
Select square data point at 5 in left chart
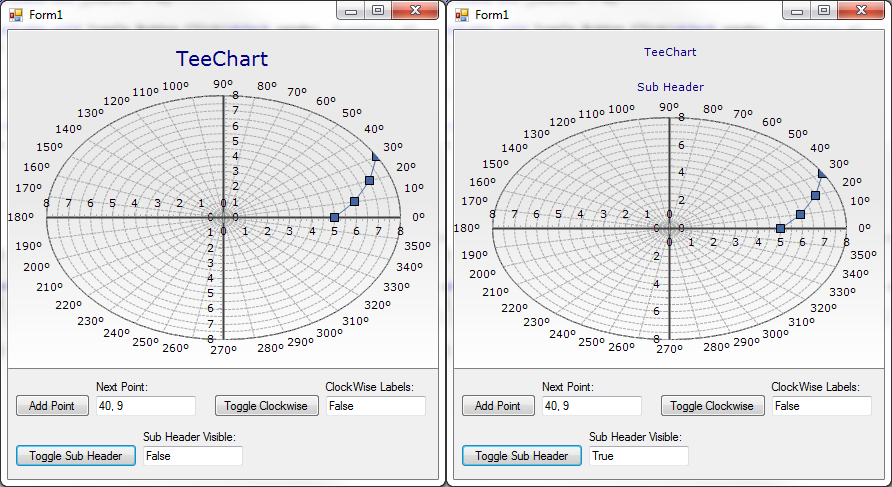click(x=334, y=217)
